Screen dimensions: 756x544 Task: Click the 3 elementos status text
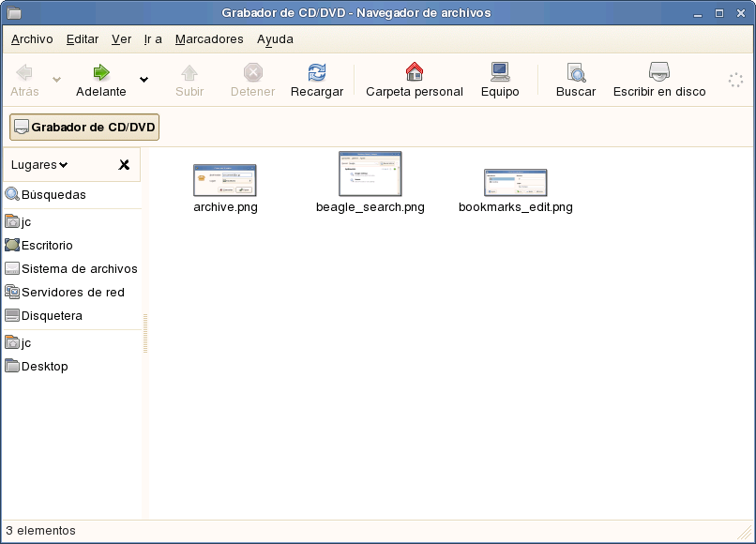[x=40, y=531]
